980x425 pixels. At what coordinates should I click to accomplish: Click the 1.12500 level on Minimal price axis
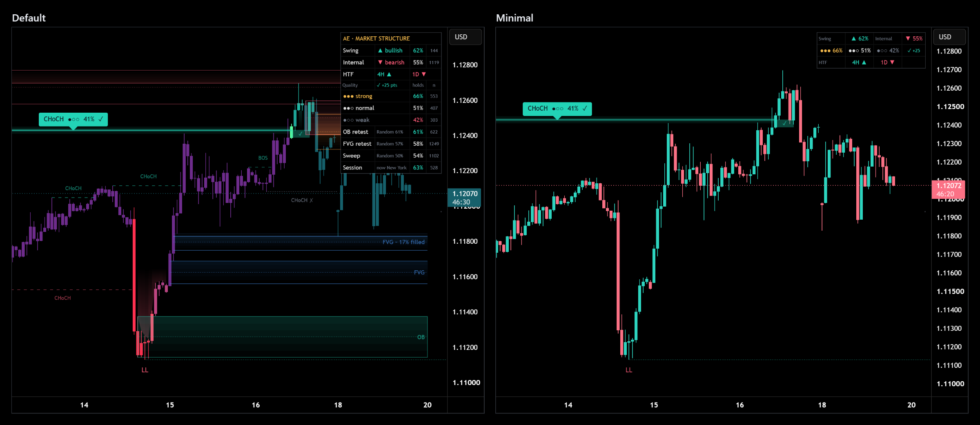[x=950, y=107]
